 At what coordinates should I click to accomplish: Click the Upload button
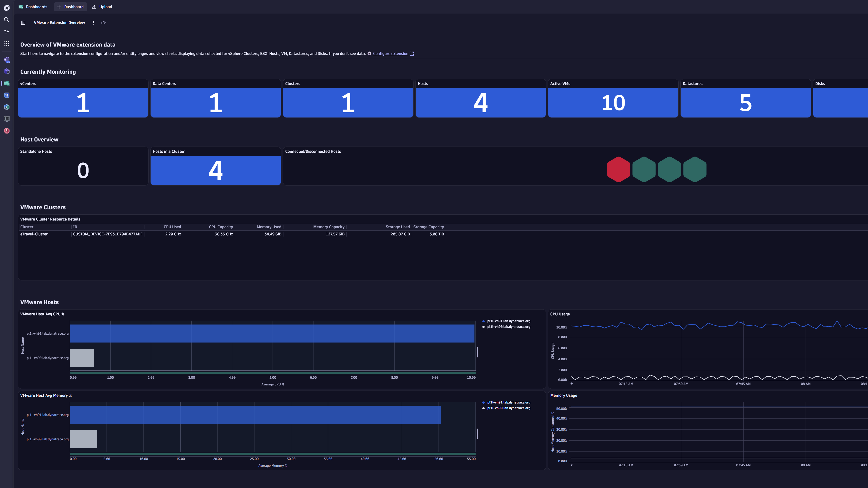pyautogui.click(x=102, y=6)
